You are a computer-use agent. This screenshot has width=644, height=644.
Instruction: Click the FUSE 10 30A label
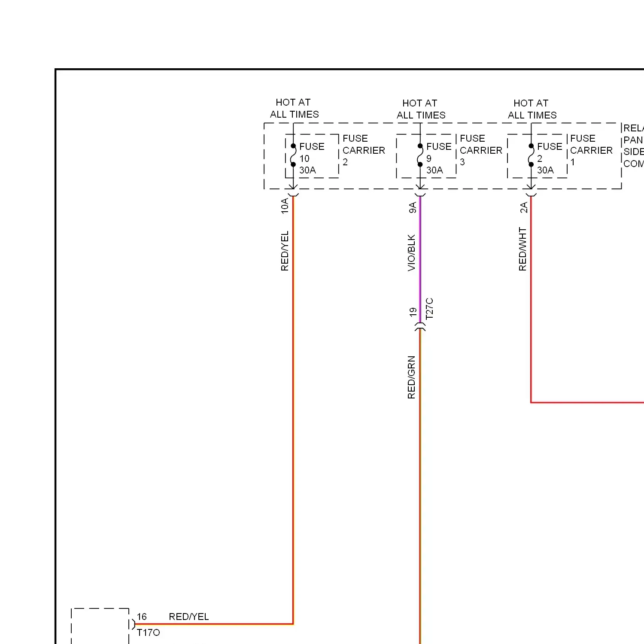[312, 158]
